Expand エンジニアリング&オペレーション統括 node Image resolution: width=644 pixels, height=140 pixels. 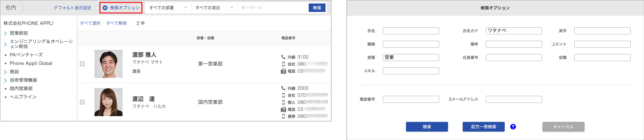pyautogui.click(x=5, y=44)
